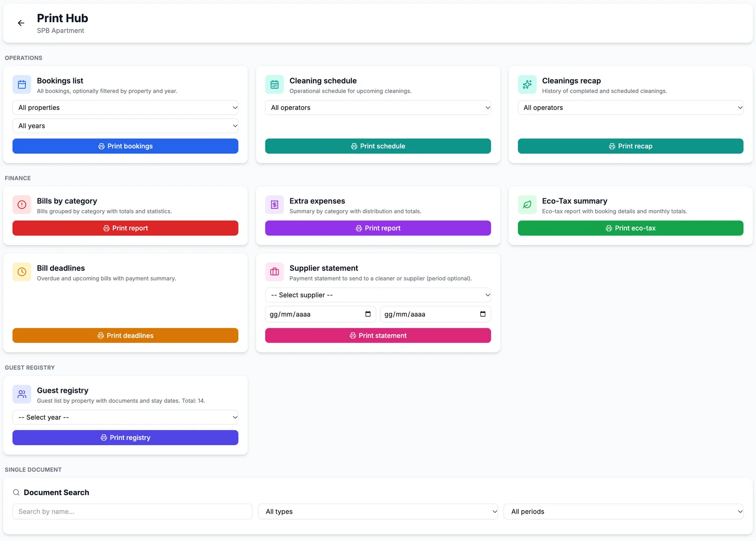Open calendar picker of first statement date
This screenshot has width=756, height=541.
(368, 314)
